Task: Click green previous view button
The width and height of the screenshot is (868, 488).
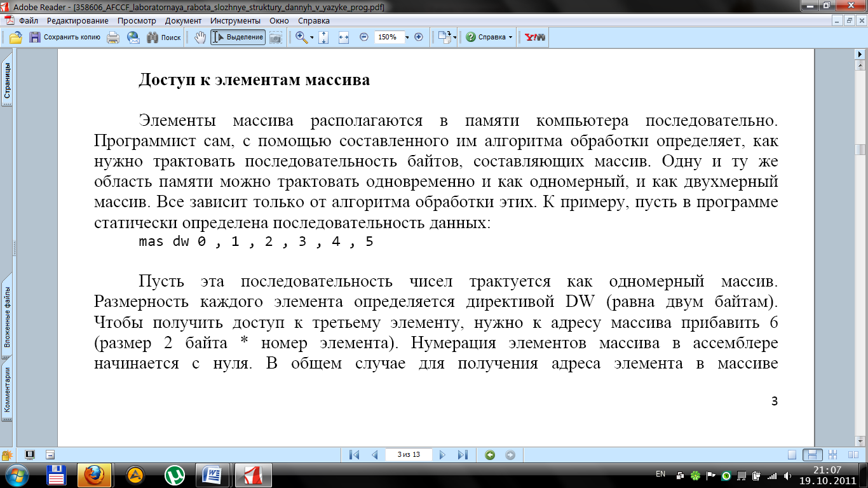Action: (x=490, y=455)
